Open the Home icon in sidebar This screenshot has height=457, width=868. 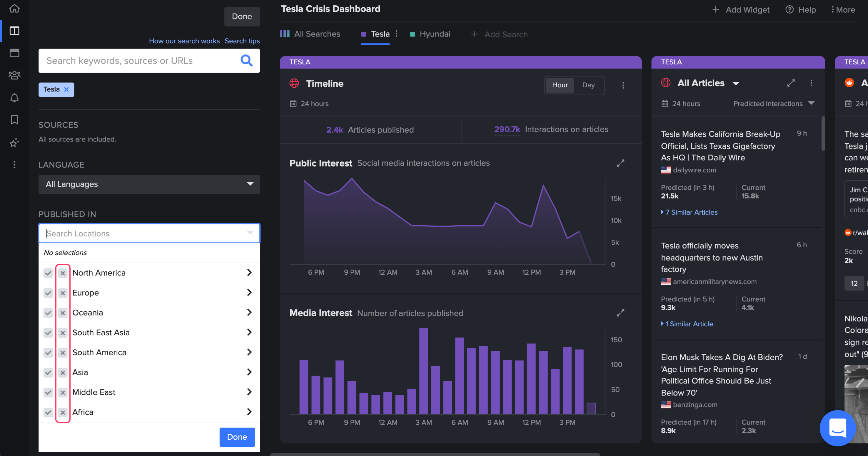coord(14,8)
